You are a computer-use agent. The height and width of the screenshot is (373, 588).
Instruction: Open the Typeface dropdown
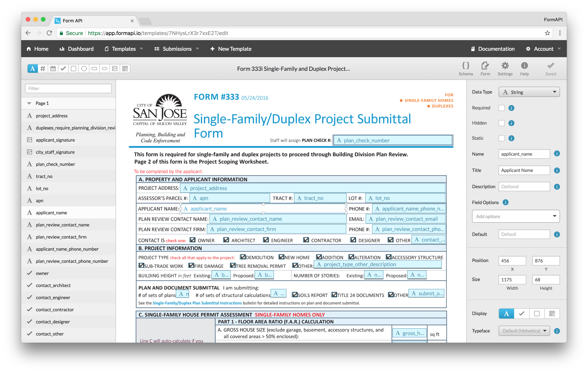click(524, 331)
